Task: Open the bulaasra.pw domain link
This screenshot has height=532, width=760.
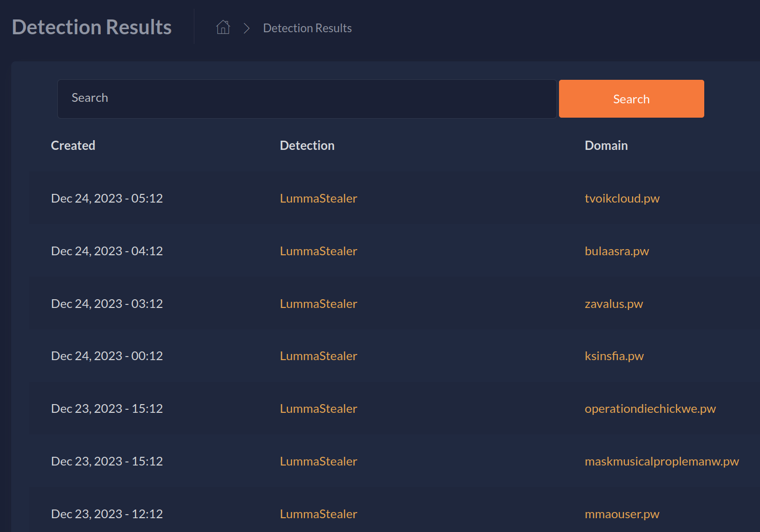Action: 617,251
